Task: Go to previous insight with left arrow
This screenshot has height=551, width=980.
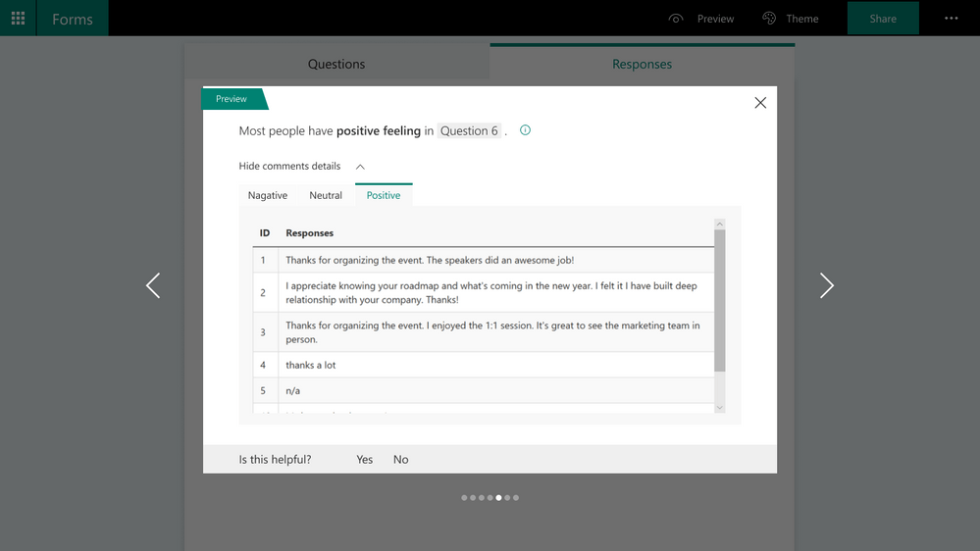Action: pyautogui.click(x=153, y=285)
